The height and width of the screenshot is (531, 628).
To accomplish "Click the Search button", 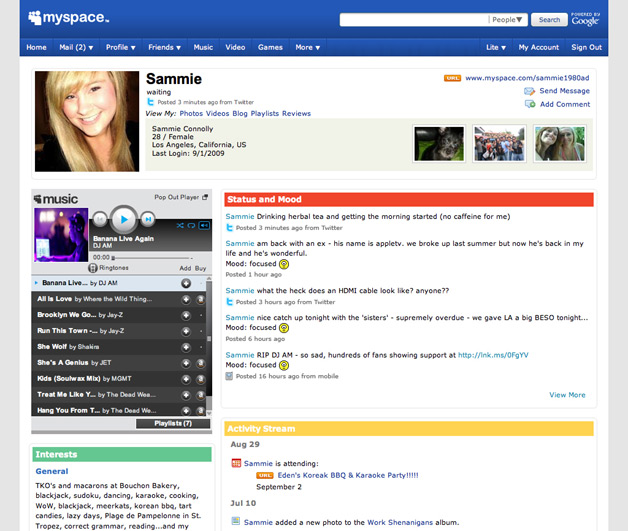I will click(x=549, y=20).
